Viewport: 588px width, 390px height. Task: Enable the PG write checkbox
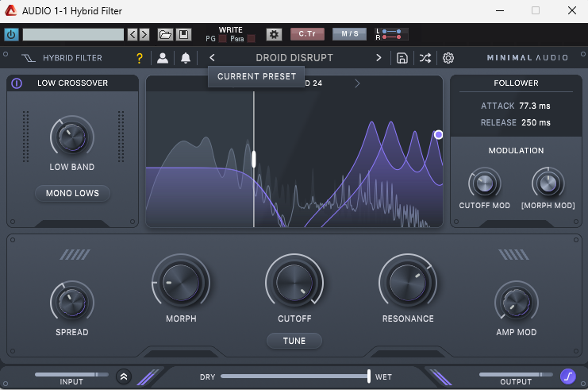point(222,39)
